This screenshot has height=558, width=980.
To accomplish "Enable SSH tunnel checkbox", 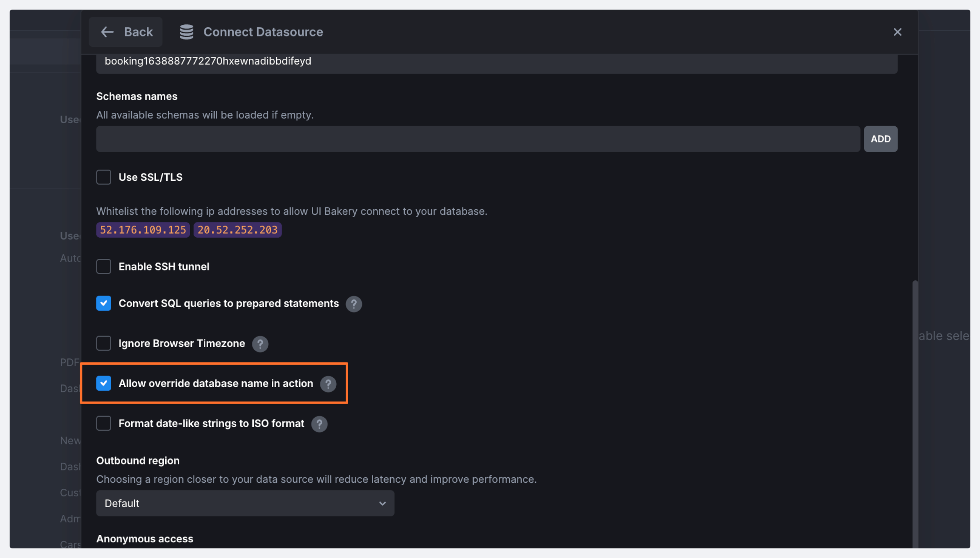I will pyautogui.click(x=104, y=266).
